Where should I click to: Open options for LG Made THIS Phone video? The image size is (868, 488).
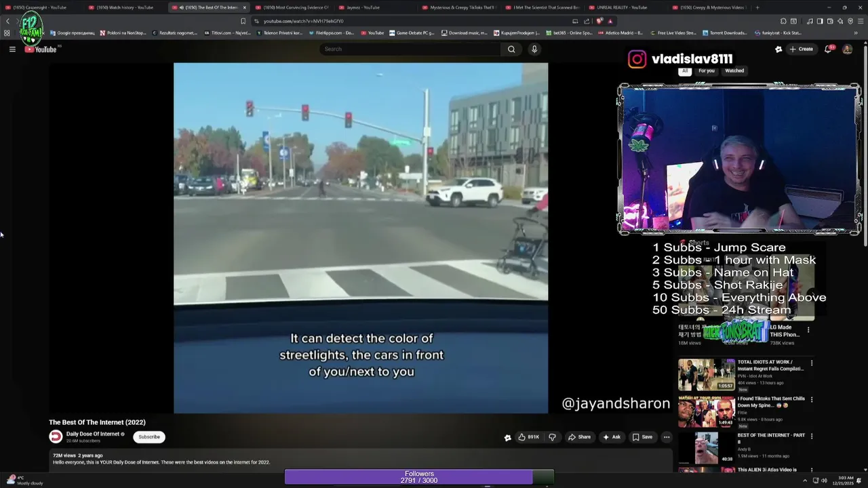pos(808,330)
